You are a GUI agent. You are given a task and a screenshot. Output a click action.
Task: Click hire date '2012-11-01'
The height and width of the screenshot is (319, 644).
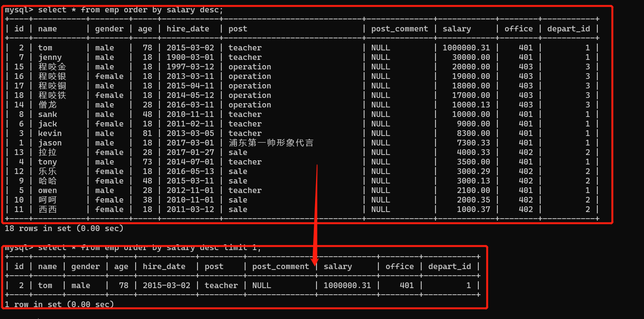190,190
